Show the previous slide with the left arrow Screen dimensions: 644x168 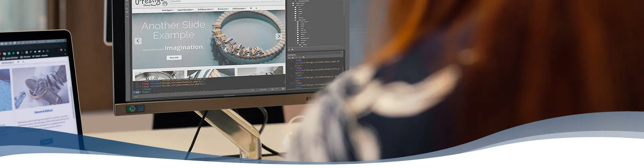(x=138, y=41)
